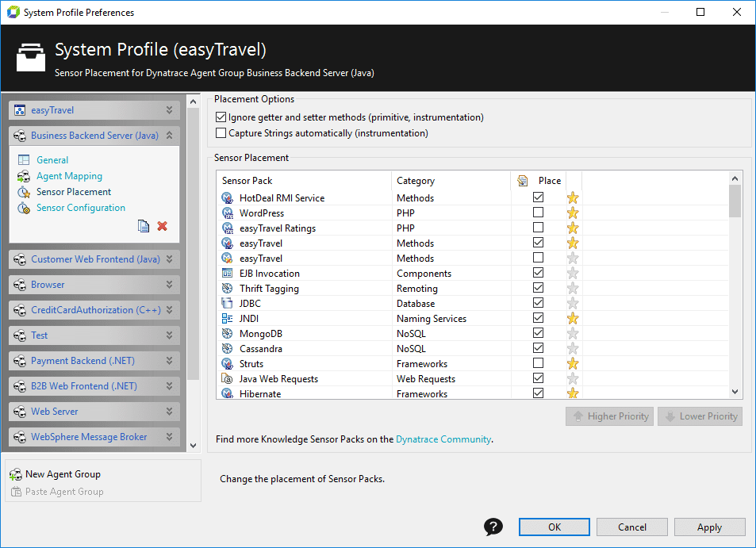Image resolution: width=756 pixels, height=548 pixels.
Task: Click the sidebar scroll up arrow
Action: pyautogui.click(x=193, y=102)
